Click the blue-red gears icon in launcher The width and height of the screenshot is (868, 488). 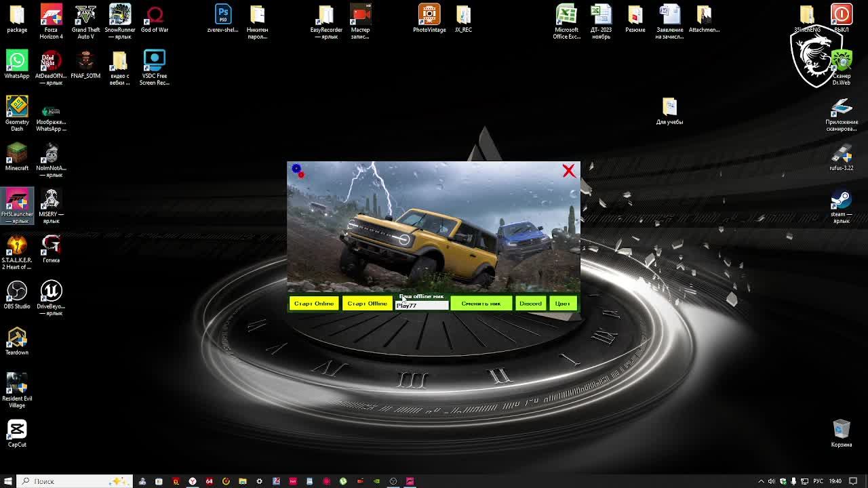[298, 171]
